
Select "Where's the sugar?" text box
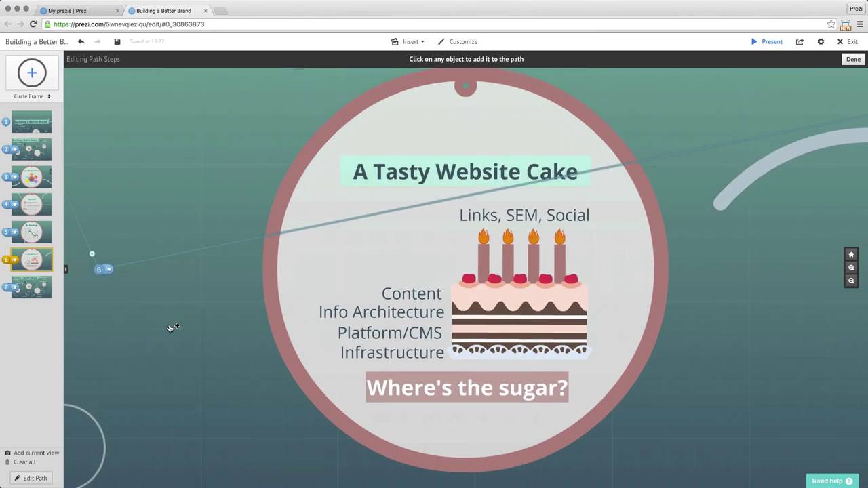[467, 387]
